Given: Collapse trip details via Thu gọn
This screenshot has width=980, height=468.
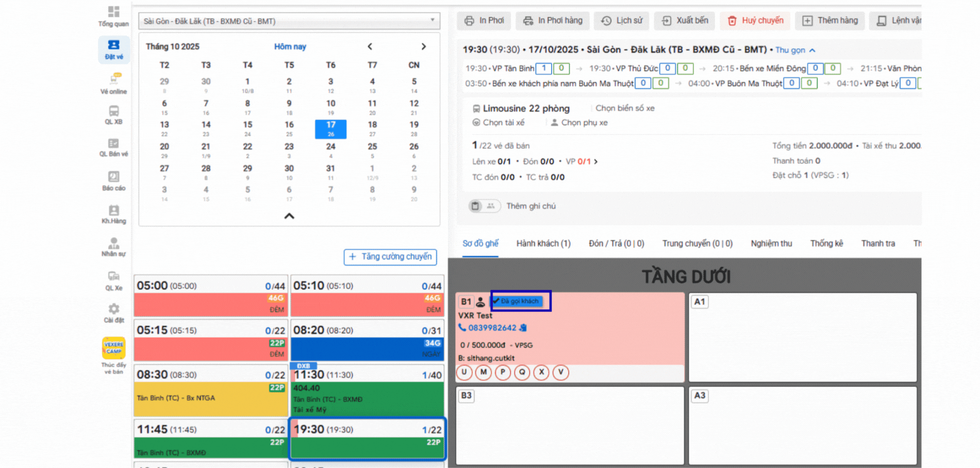Looking at the screenshot, I should pyautogui.click(x=795, y=50).
